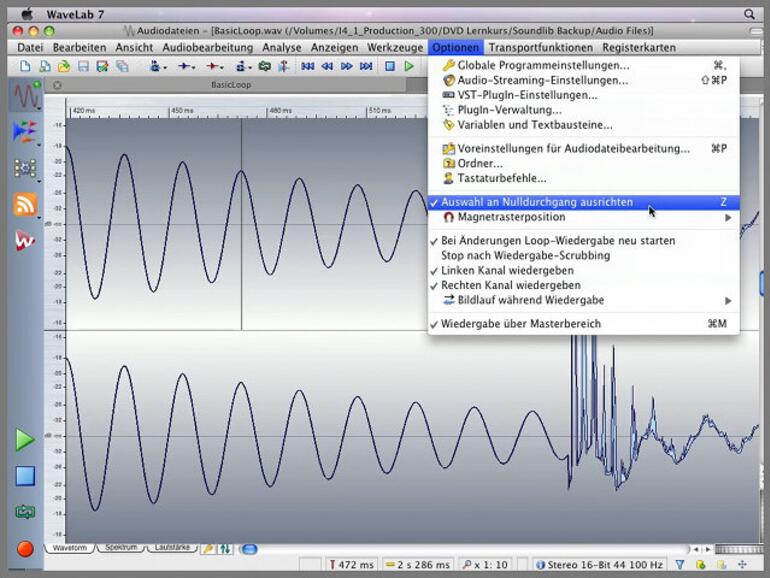
Task: Expand Bildlauf während Wiedergabe submenu
Action: 530,300
